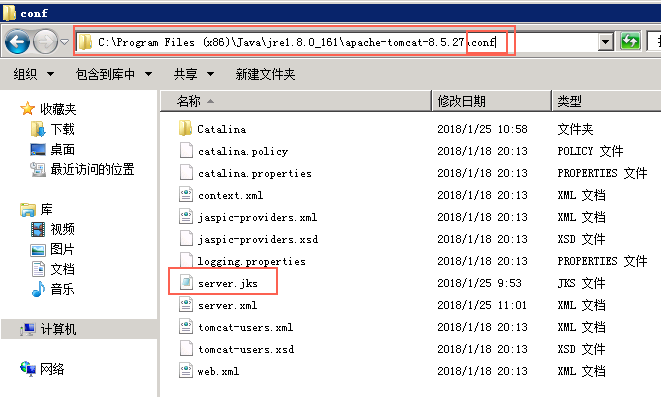Viewport: 661px width, 397px height.
Task: Click the catalina.properties file icon
Action: (x=186, y=172)
